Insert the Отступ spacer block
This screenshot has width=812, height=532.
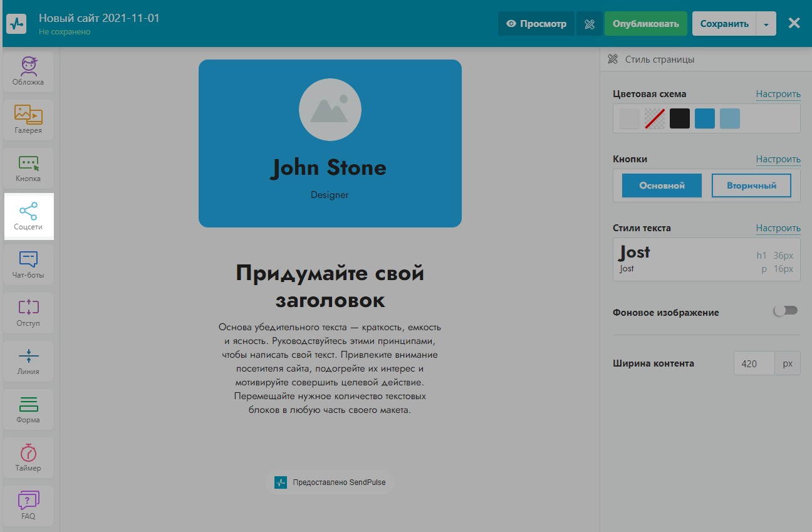coord(28,313)
